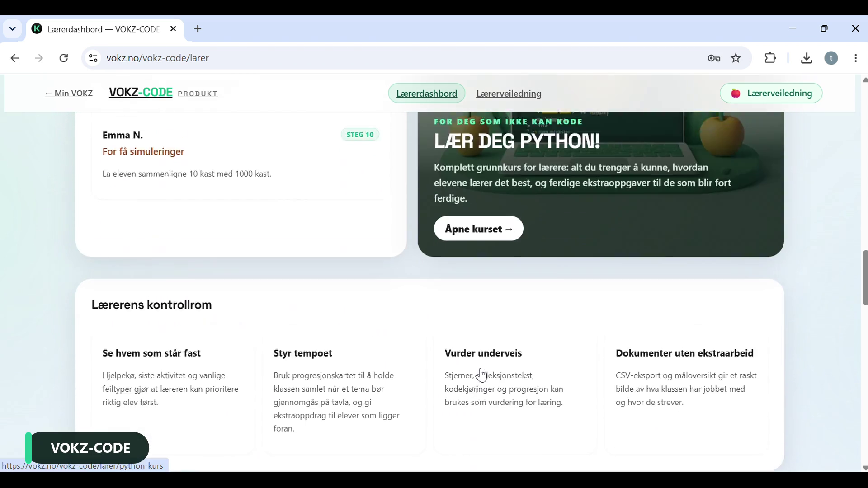868x488 pixels.
Task: Open the Extensions puzzle icon
Action: 771,58
